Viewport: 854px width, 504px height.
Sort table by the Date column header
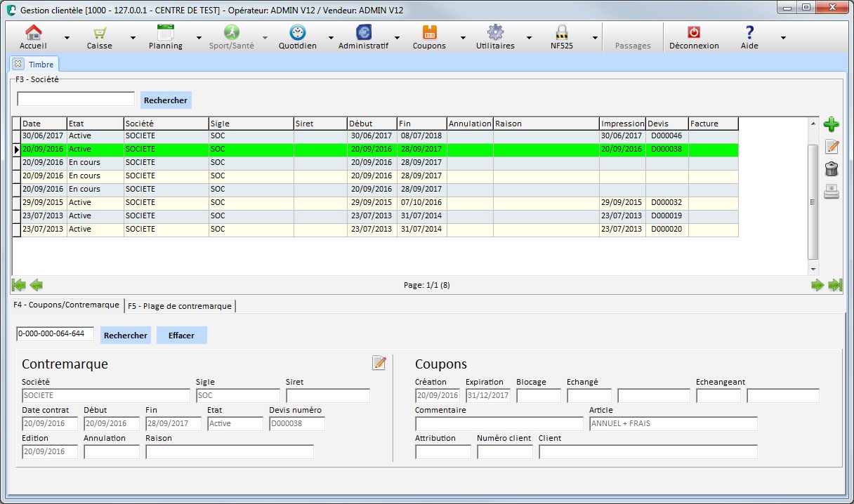[x=44, y=124]
